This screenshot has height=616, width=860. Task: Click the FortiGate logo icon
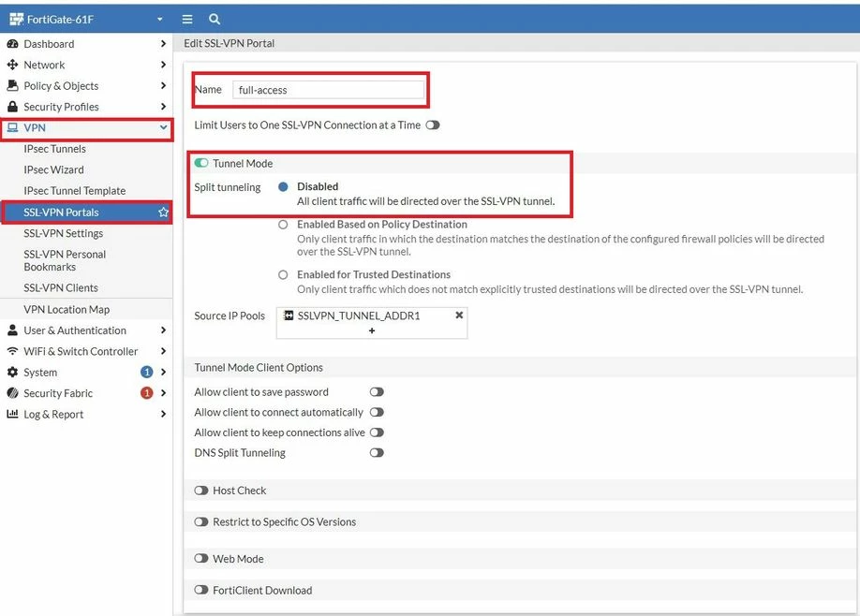tap(17, 19)
